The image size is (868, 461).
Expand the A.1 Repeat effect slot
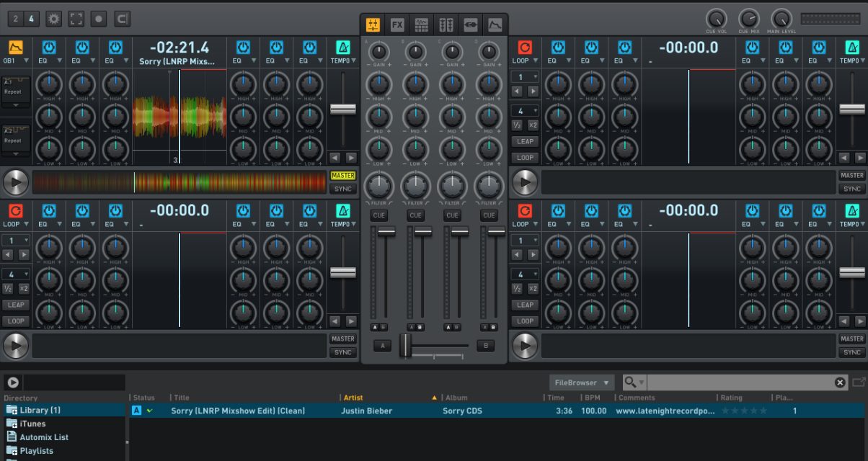pyautogui.click(x=16, y=104)
